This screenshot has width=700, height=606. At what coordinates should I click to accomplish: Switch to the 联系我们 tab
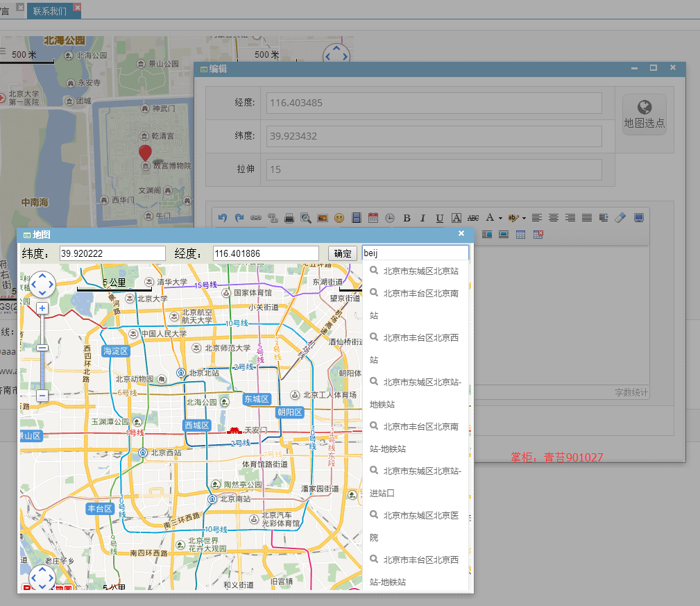[x=49, y=11]
